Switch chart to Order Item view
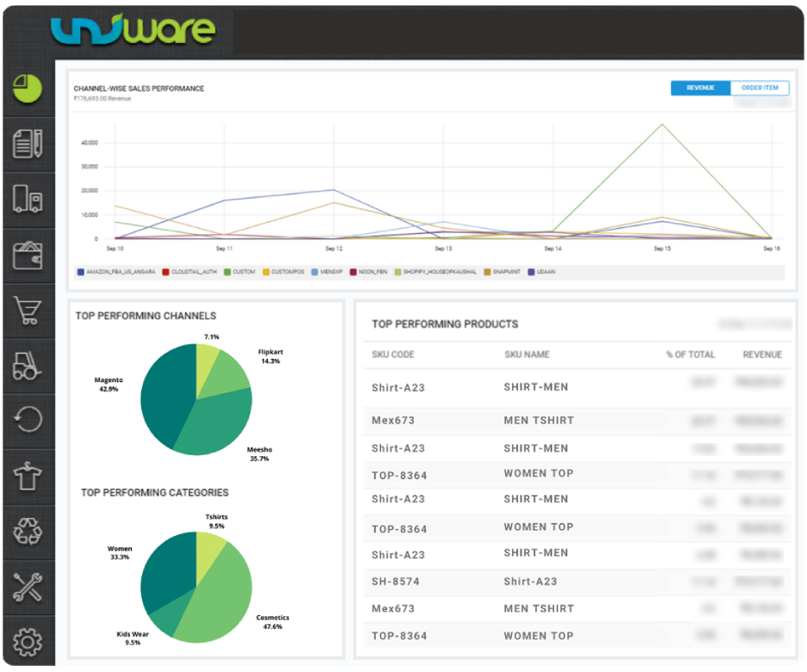807x672 pixels. tap(760, 88)
